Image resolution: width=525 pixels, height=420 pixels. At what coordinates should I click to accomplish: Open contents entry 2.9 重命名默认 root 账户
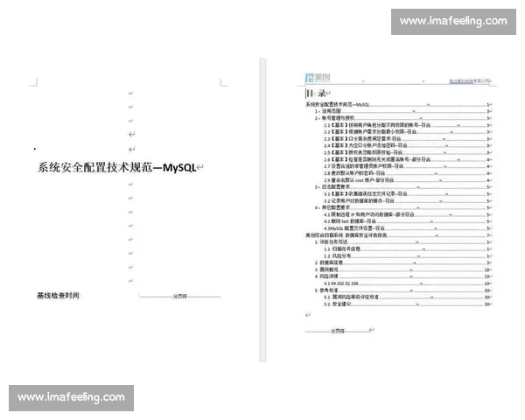(x=407, y=180)
